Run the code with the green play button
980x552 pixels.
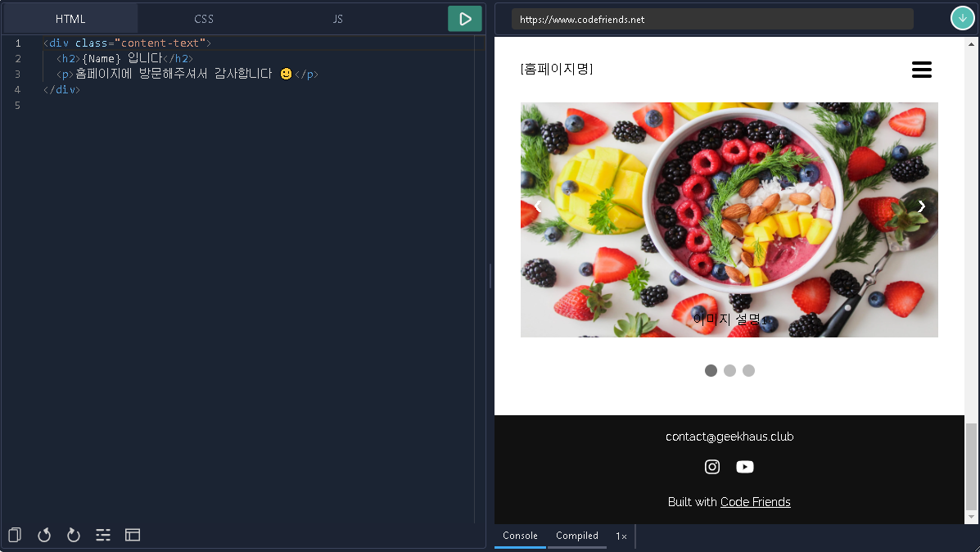[x=464, y=19]
